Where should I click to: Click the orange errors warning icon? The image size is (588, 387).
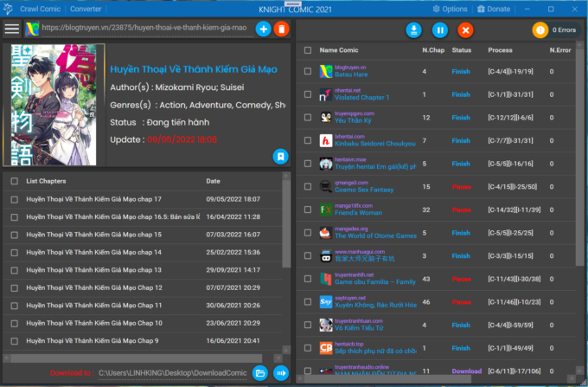tap(541, 30)
